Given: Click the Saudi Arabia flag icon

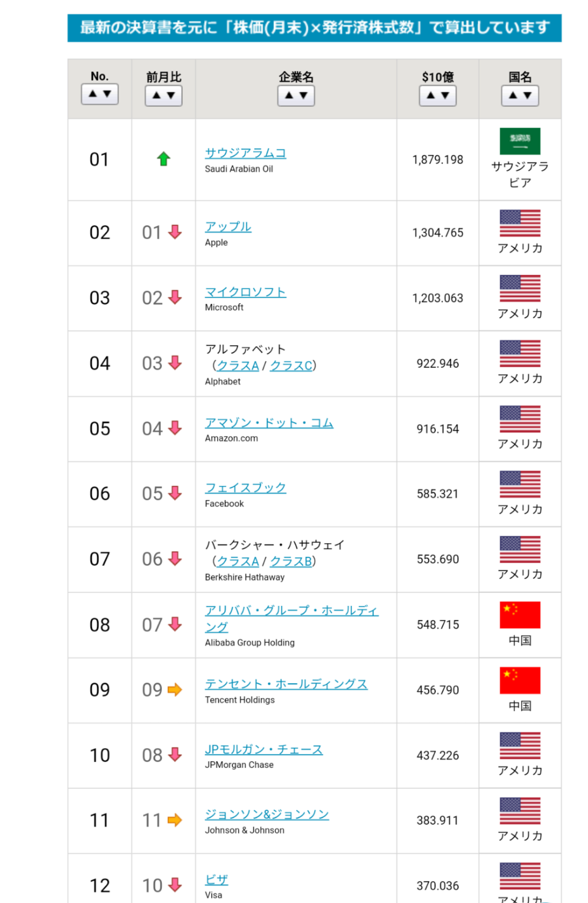Looking at the screenshot, I should tap(520, 141).
